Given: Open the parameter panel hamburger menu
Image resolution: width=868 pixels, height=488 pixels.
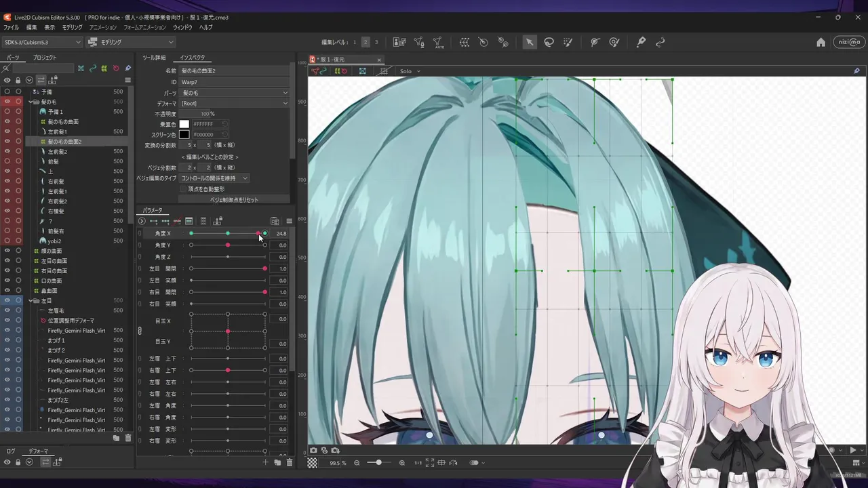Looking at the screenshot, I should 289,221.
